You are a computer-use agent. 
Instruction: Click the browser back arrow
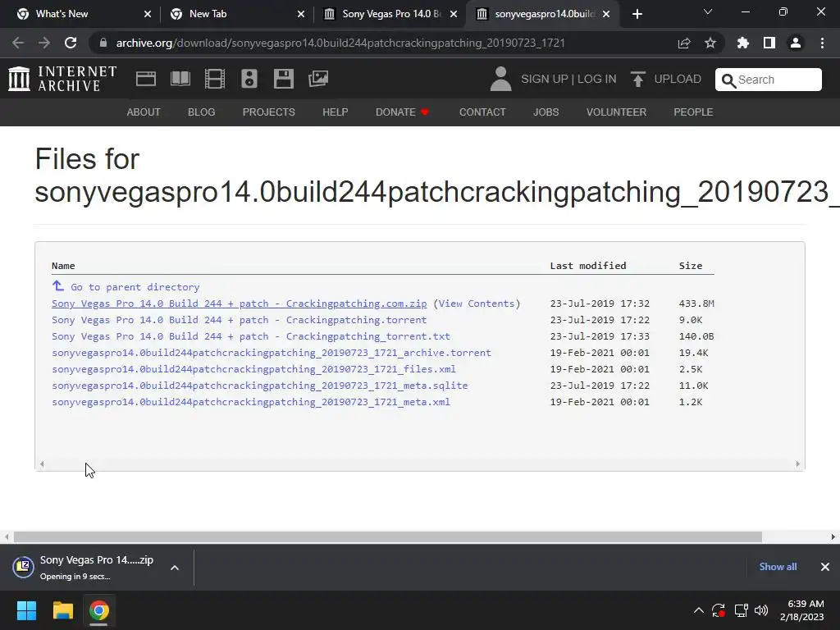coord(18,43)
